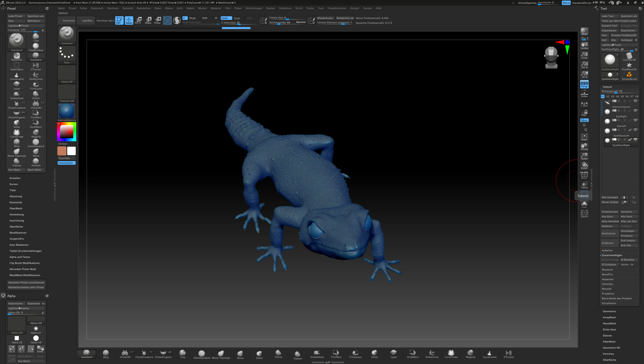Expand Auto Maskieren settings
Viewport: 644px width, 364px height.
point(19,245)
